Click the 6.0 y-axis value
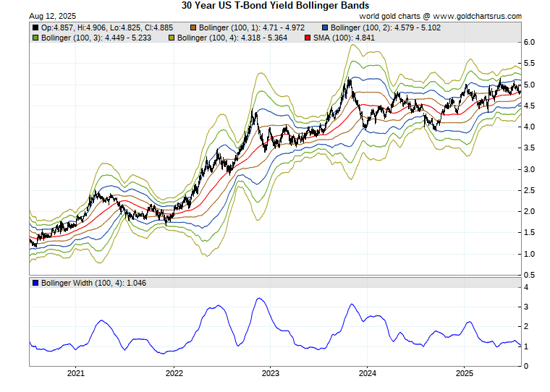This screenshot has height=392, width=550. pyautogui.click(x=529, y=43)
